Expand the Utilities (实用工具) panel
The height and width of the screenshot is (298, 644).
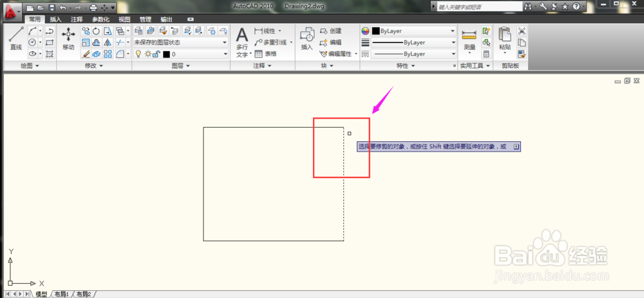475,66
